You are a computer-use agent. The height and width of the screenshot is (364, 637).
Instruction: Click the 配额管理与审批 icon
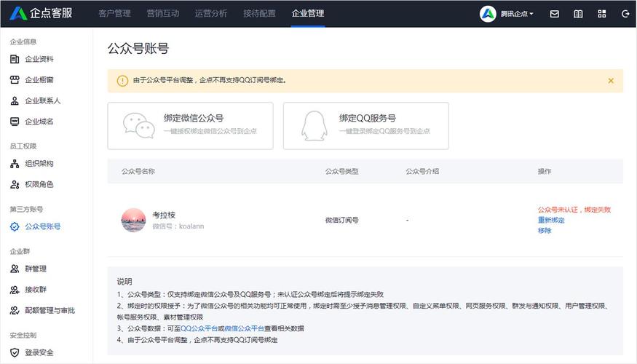pyautogui.click(x=15, y=310)
